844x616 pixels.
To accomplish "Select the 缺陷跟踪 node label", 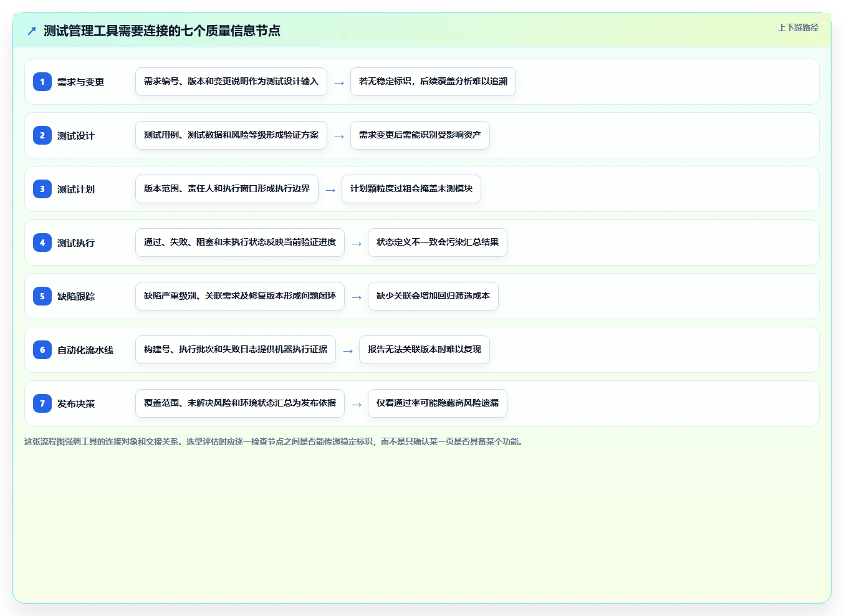I will click(x=76, y=296).
